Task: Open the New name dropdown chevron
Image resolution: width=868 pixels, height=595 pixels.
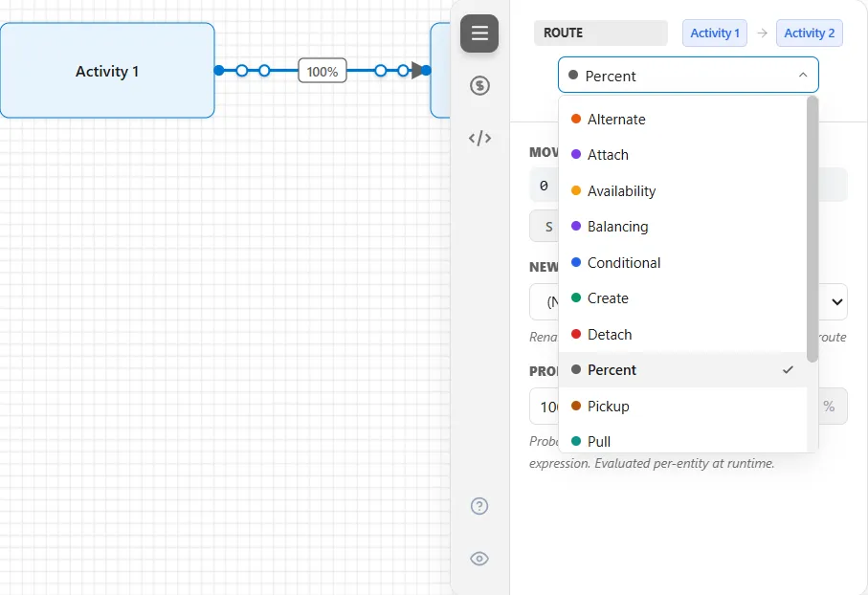Action: tap(837, 301)
